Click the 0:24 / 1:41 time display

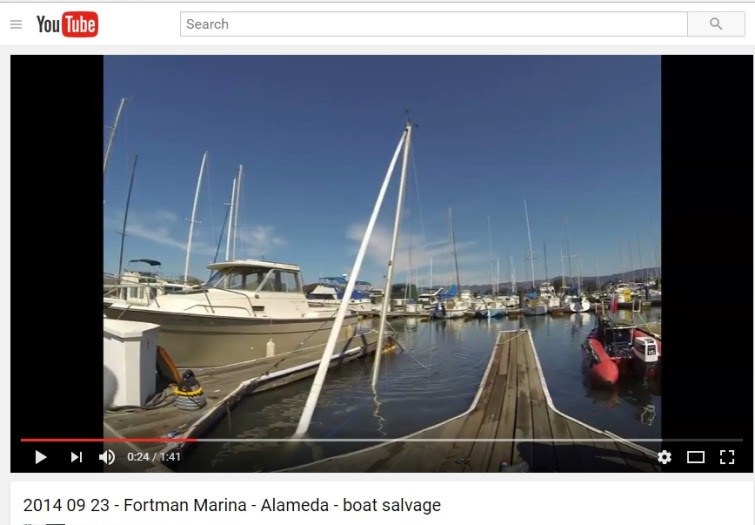click(x=154, y=457)
